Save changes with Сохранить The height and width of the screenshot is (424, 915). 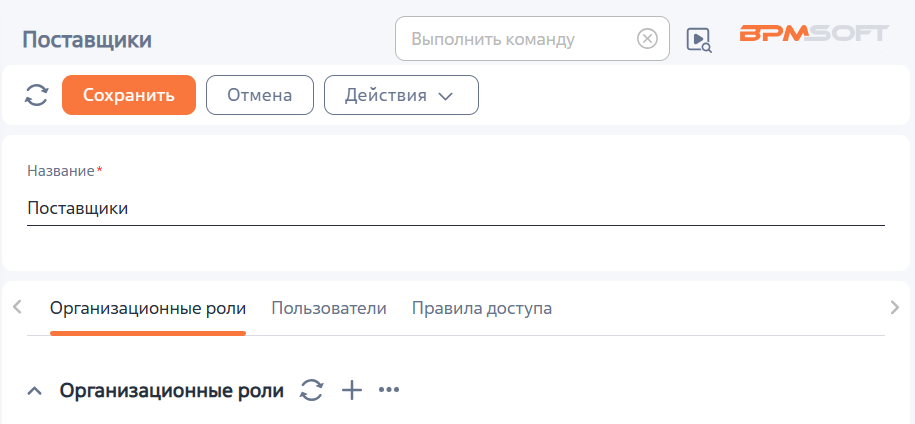[129, 95]
